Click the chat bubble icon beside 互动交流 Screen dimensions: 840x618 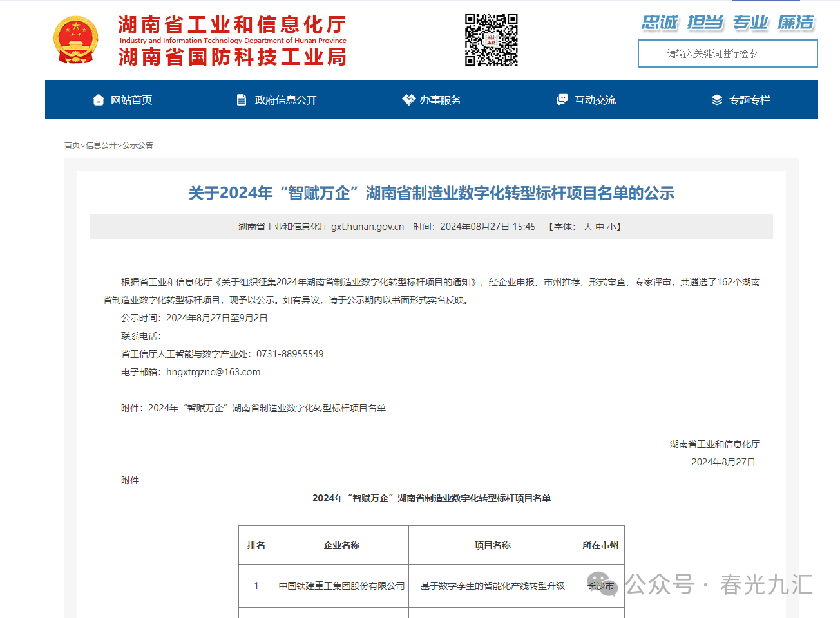pos(561,99)
